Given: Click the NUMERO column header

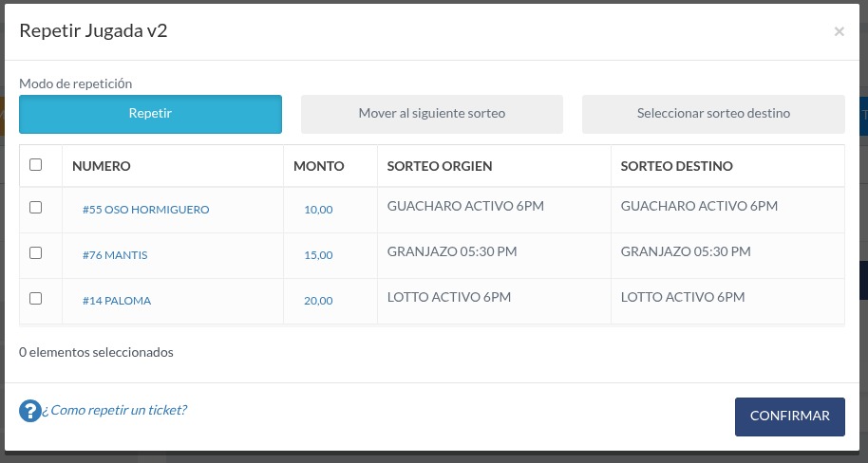Looking at the screenshot, I should (102, 166).
